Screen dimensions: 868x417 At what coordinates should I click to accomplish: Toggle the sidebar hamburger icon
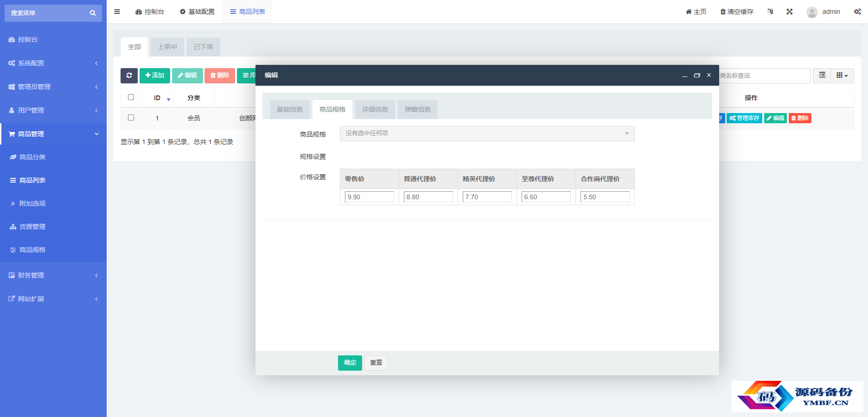(117, 12)
